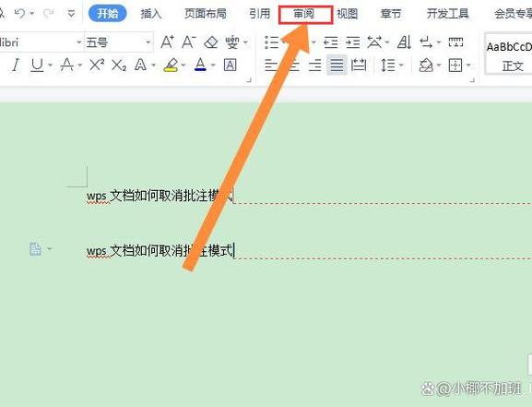Increase font size with A+ icon
Viewport: 532px width, 407px height.
coord(167,42)
